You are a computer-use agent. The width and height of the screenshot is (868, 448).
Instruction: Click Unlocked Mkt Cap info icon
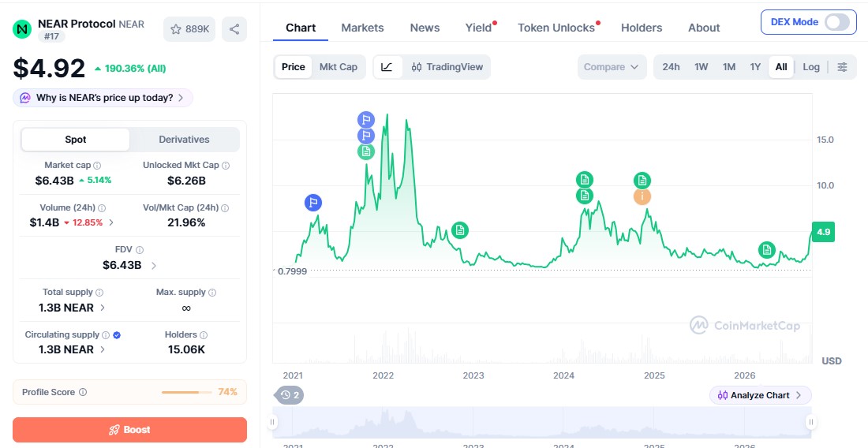tap(226, 166)
